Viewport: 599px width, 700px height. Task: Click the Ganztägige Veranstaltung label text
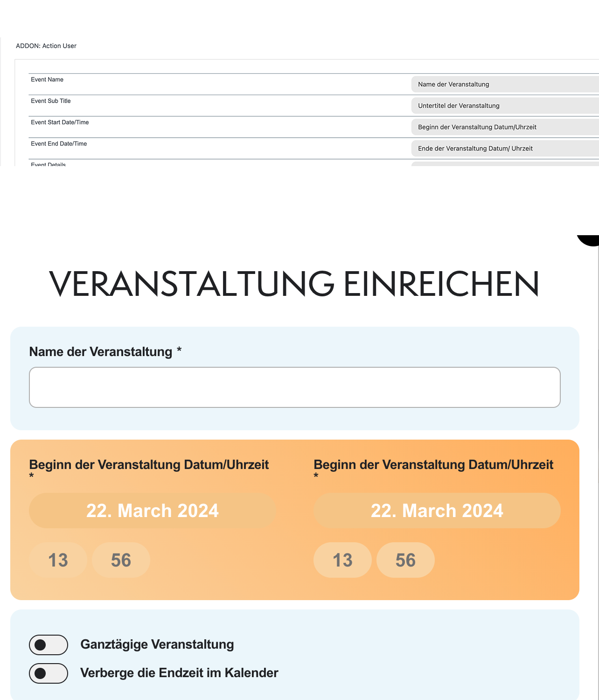click(157, 644)
